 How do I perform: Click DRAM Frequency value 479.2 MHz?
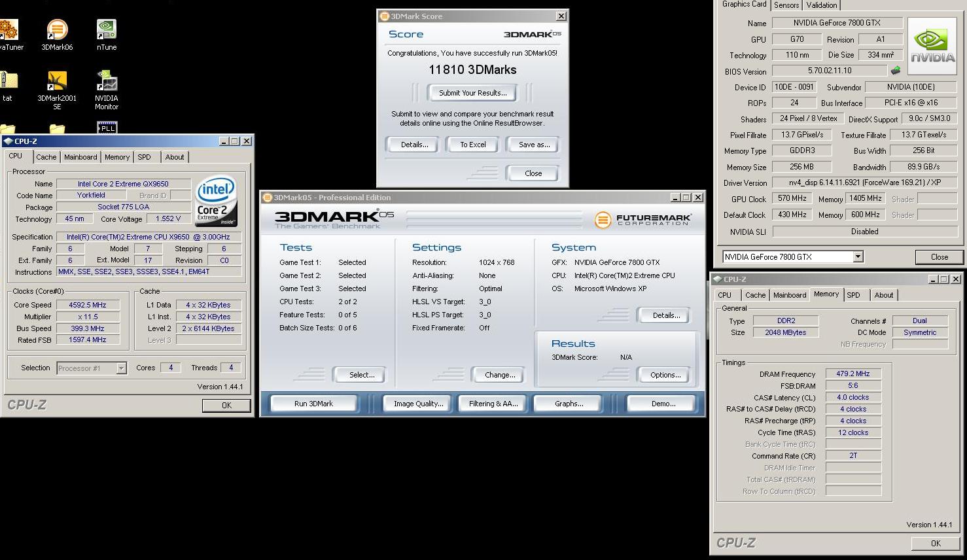(853, 374)
